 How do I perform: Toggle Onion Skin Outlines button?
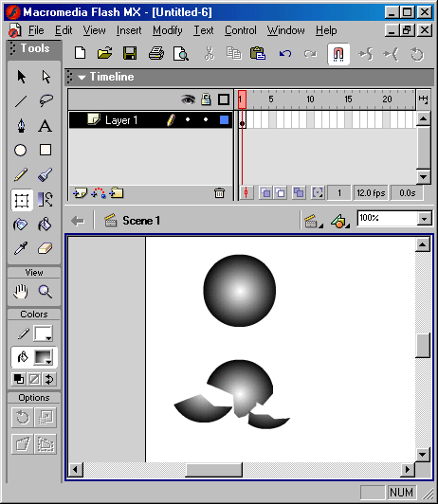click(x=280, y=193)
